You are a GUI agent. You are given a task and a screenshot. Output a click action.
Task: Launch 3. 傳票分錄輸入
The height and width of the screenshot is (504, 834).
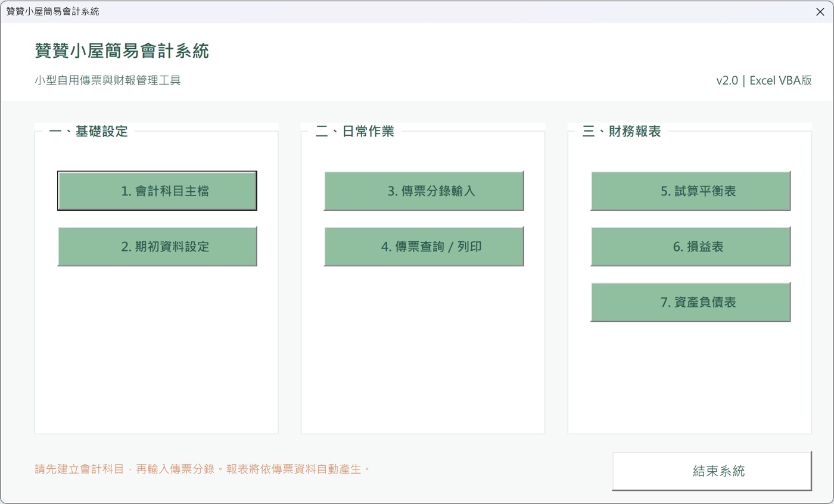click(x=424, y=191)
